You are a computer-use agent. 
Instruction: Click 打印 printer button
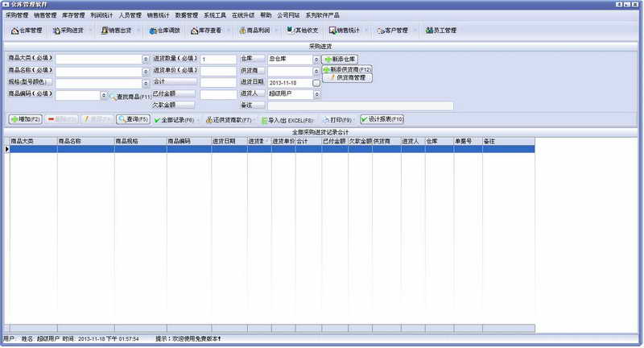click(337, 120)
